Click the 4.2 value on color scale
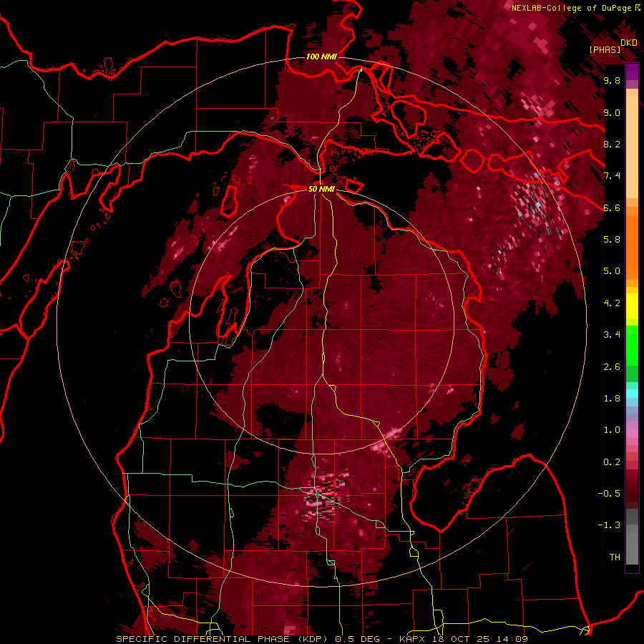 coord(612,303)
